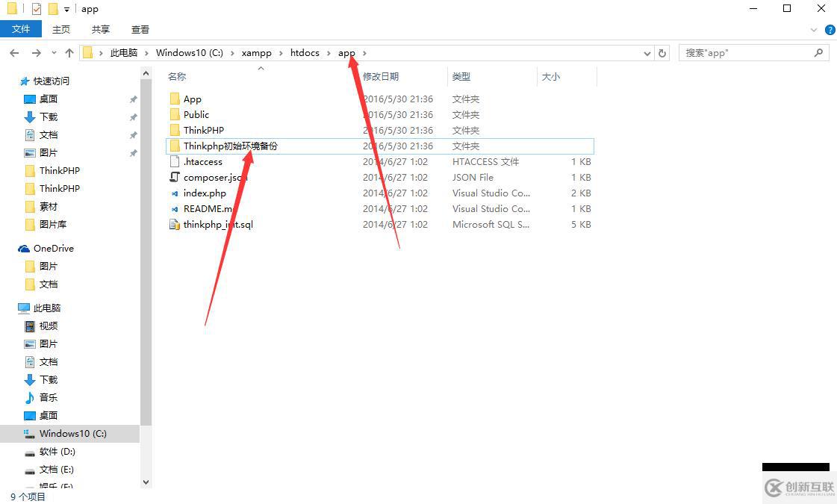Open quick access toolbar customize dropdown
Image resolution: width=837 pixels, height=504 pixels.
[66, 9]
